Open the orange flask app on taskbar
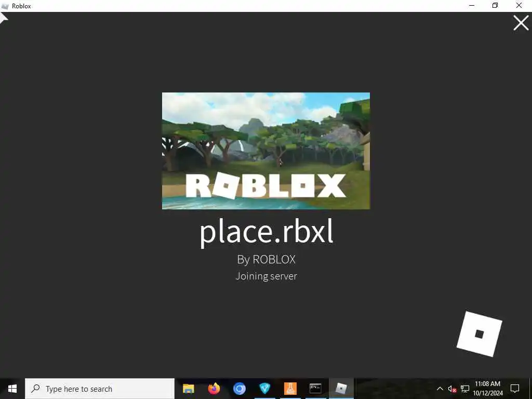This screenshot has width=532, height=399. [x=290, y=389]
